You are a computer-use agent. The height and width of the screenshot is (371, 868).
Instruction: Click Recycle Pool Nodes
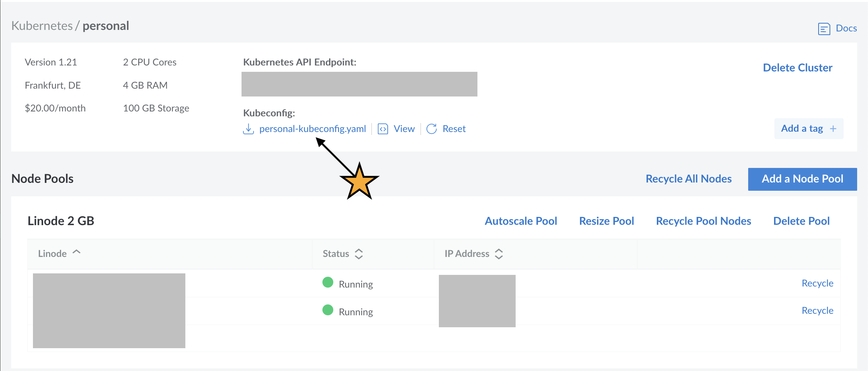coord(703,221)
